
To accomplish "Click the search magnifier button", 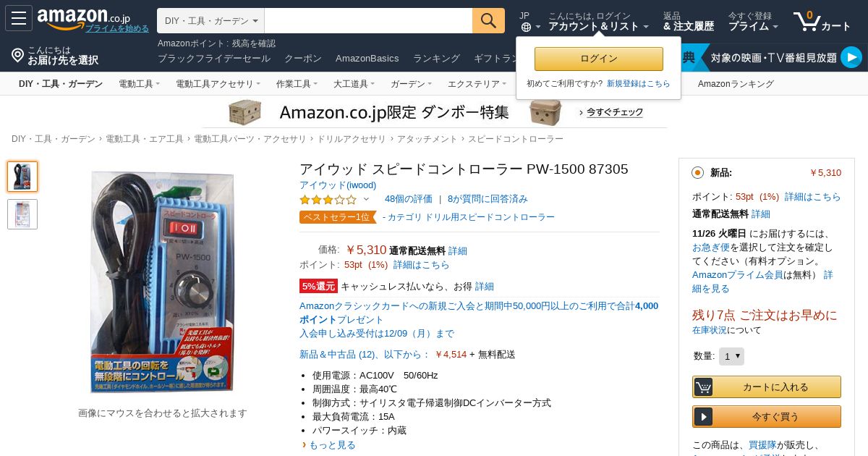I will pos(488,20).
